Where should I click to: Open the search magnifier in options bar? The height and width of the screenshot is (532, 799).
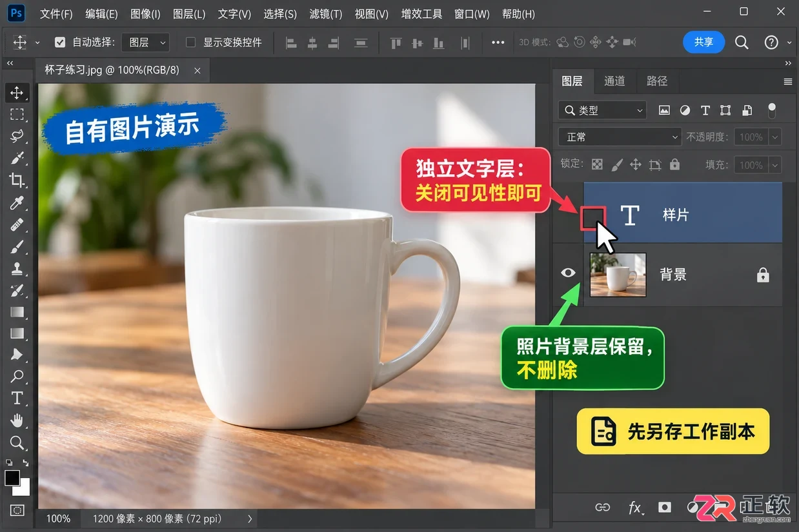tap(742, 43)
